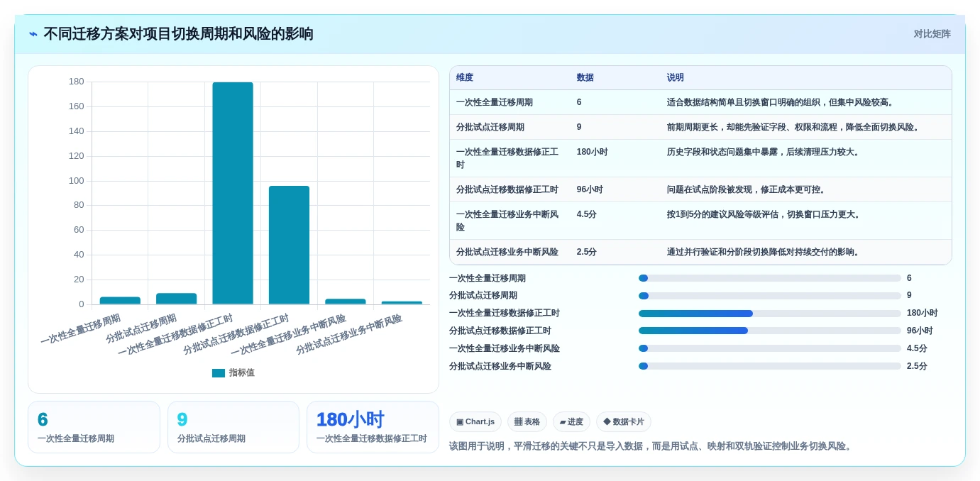
Task: Click description starting 通过并行验证
Action: tap(765, 253)
